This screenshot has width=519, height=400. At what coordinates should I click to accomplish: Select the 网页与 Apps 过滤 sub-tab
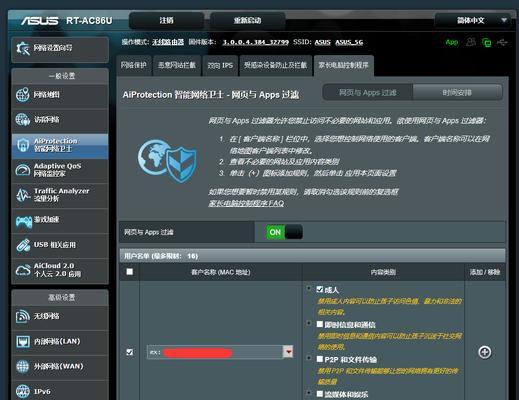(x=368, y=92)
